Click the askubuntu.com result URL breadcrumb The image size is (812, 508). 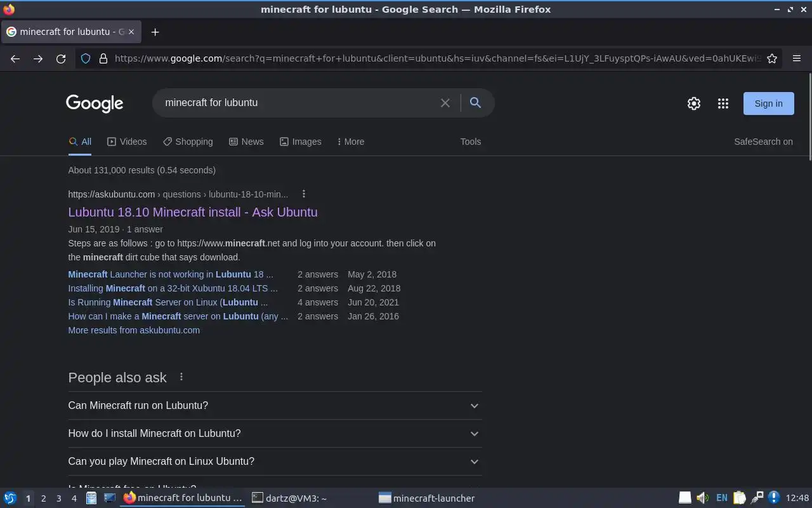point(178,194)
